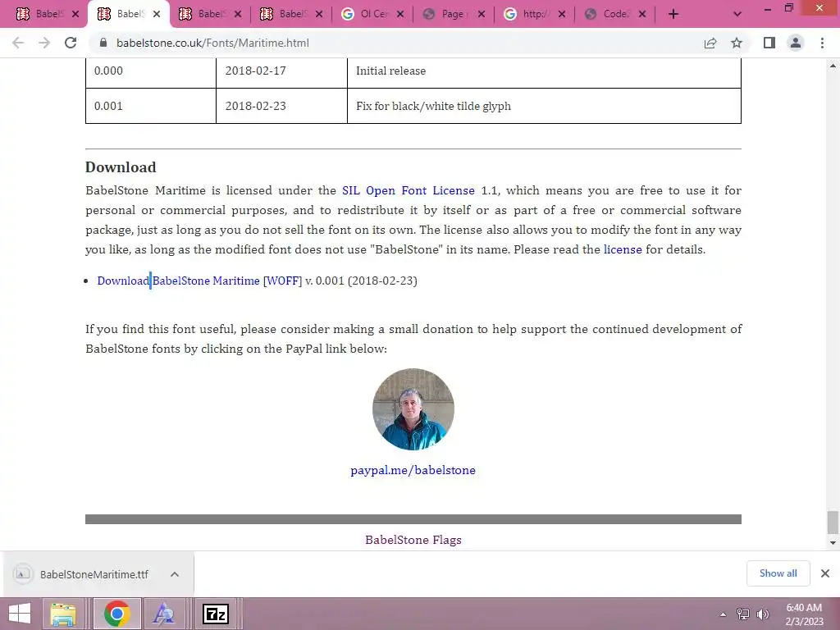The image size is (840, 630).
Task: Click the 'Download' section heading
Action: pyautogui.click(x=121, y=167)
